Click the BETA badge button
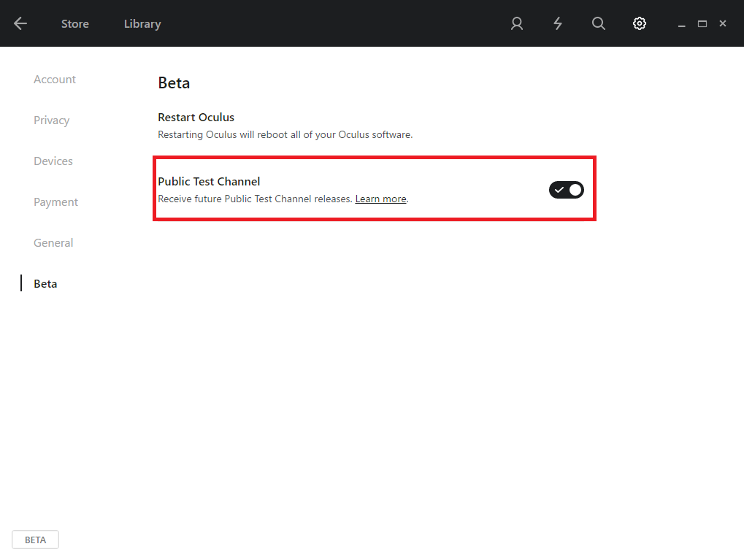The image size is (744, 560). (x=35, y=540)
